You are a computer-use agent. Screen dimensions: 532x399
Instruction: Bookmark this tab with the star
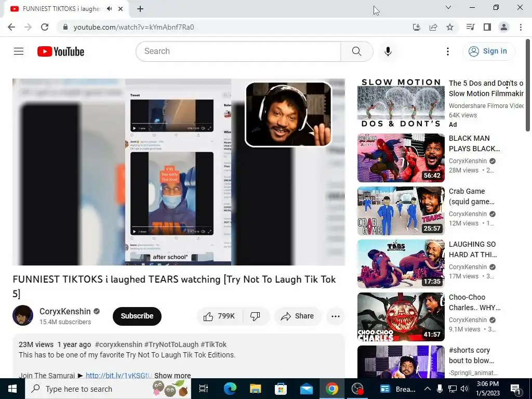tap(450, 27)
